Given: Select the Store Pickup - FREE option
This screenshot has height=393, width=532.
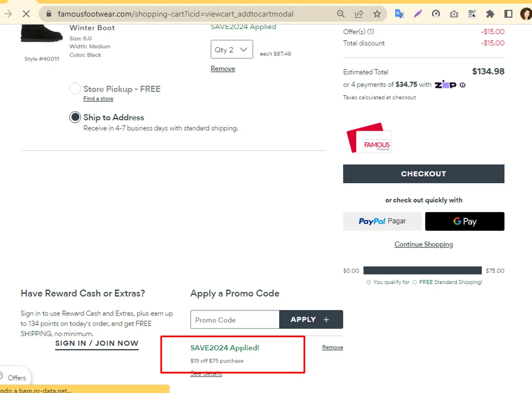Looking at the screenshot, I should [x=75, y=88].
